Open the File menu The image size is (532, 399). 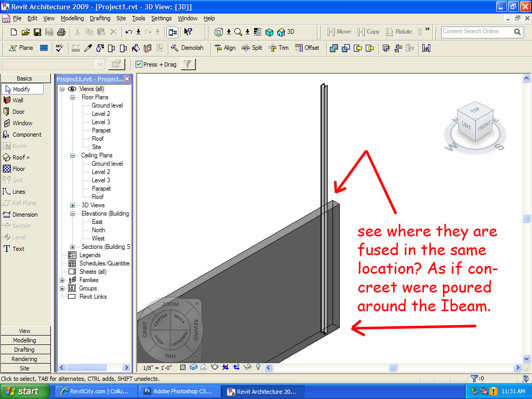pyautogui.click(x=17, y=18)
